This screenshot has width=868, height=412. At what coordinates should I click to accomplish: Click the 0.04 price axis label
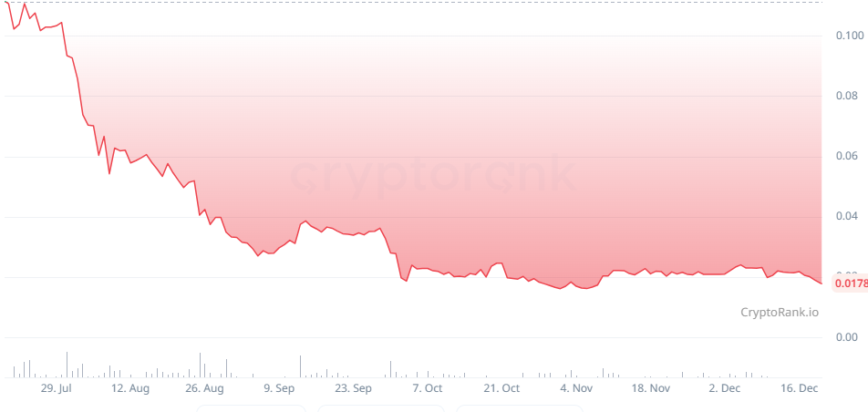(x=846, y=216)
